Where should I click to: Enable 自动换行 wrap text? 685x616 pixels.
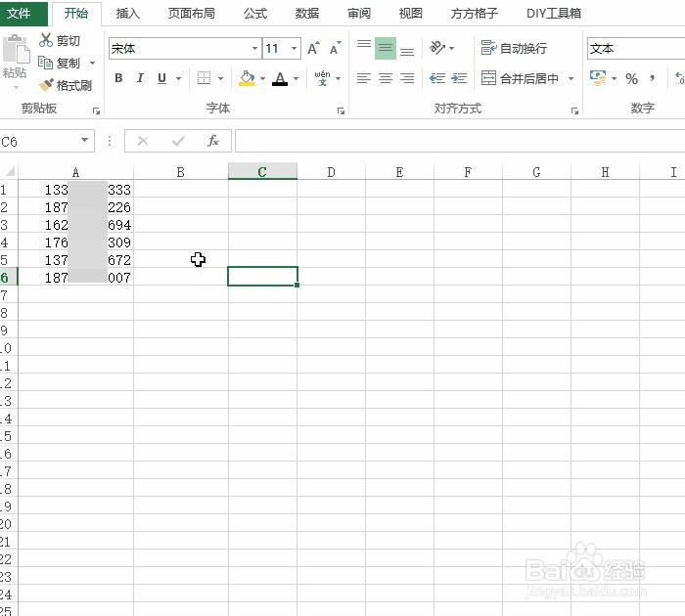(514, 48)
